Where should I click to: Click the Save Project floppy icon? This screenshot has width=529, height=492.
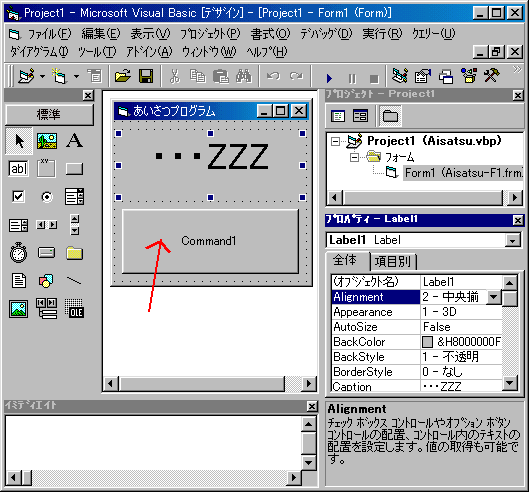(x=146, y=76)
